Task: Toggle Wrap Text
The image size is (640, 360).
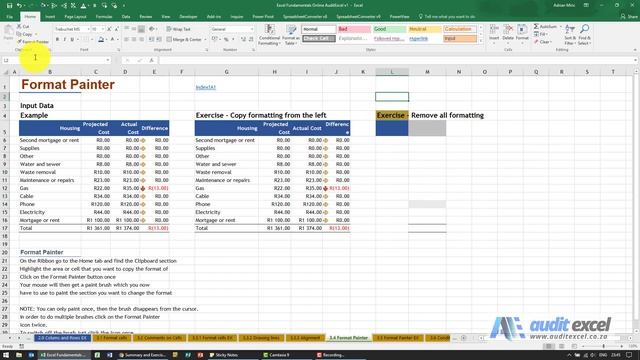Action: point(178,29)
